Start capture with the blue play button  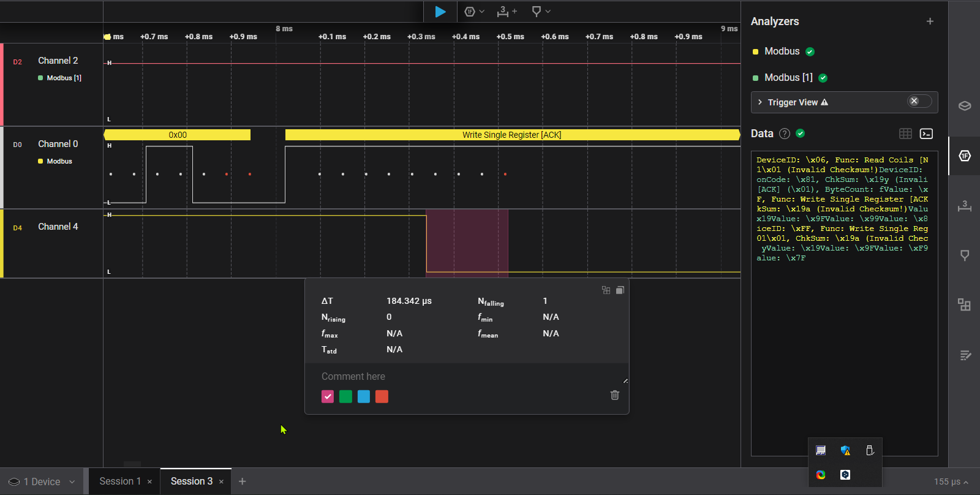pos(440,12)
